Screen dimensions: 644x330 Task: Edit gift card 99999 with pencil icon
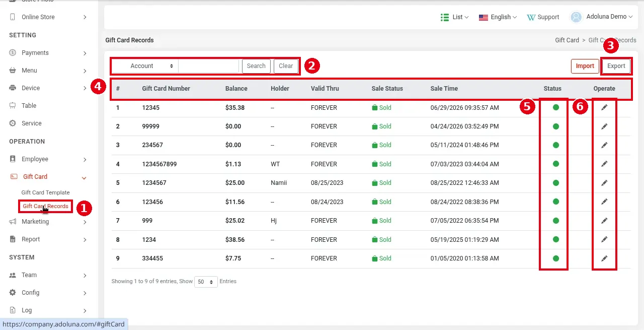tap(604, 126)
